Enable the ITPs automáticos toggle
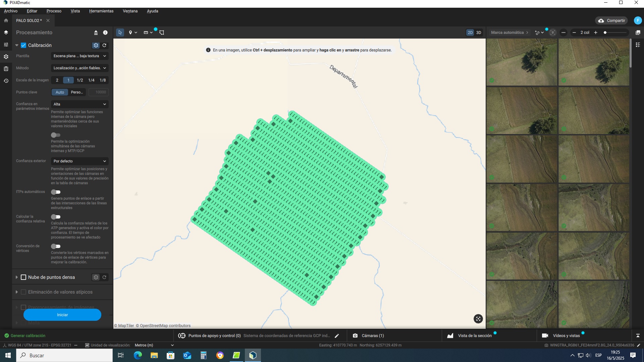Screen dimensions: 644x362 pyautogui.click(x=56, y=192)
